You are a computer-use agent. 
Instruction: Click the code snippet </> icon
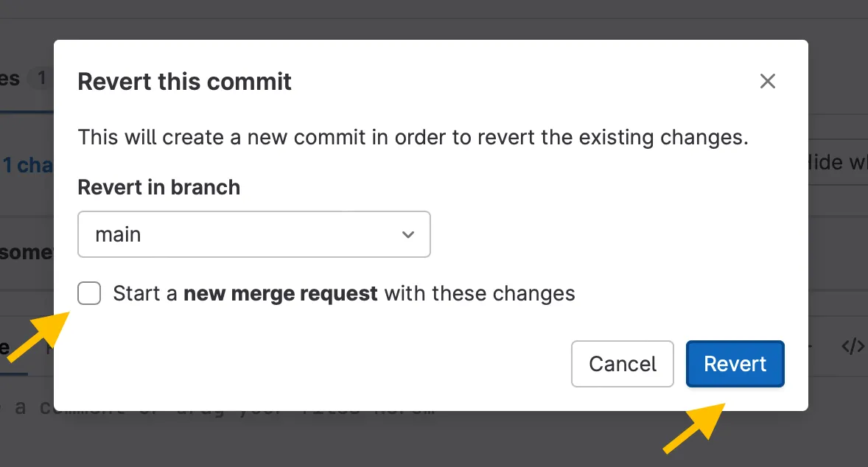[853, 346]
